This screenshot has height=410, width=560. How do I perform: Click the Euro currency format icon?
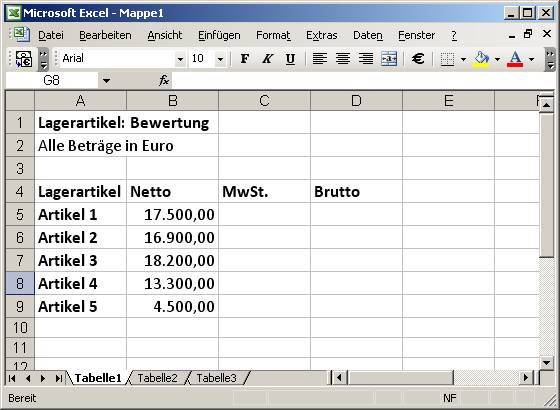[x=418, y=59]
